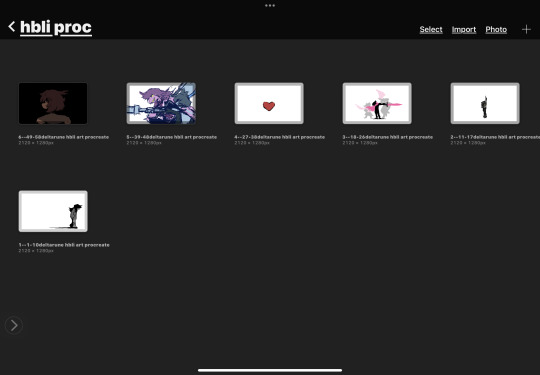Tap the back chevron beside hbli proc
Screen dimensions: 540x375
tap(12, 27)
